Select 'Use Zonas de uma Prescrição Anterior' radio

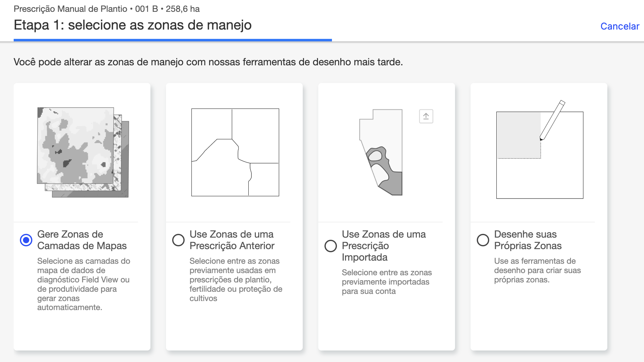178,240
